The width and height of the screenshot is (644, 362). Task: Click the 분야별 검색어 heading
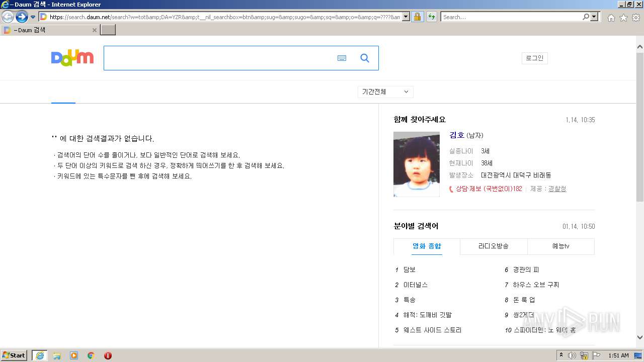point(416,226)
